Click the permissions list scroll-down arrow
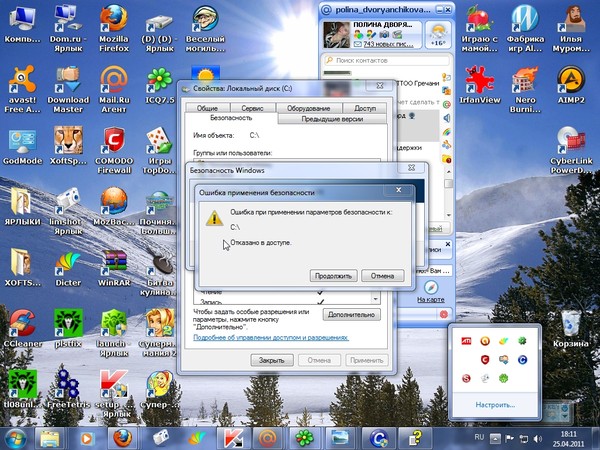This screenshot has height=450, width=600. click(375, 298)
